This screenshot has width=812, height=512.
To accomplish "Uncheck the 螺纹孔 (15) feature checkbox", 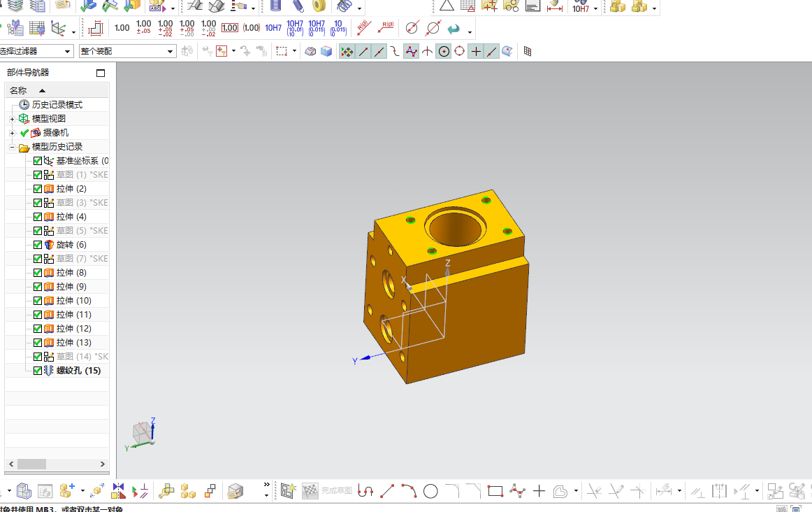I will click(37, 371).
